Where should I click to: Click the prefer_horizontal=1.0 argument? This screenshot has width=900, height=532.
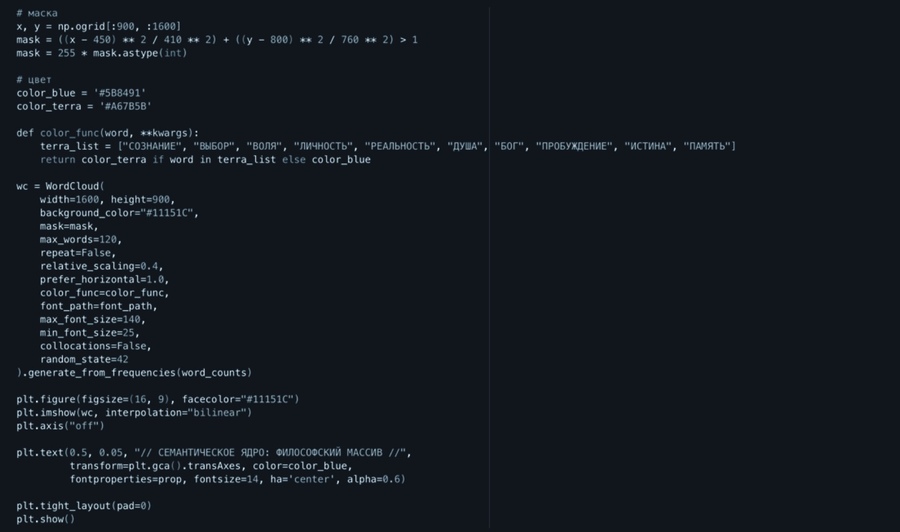click(x=102, y=279)
